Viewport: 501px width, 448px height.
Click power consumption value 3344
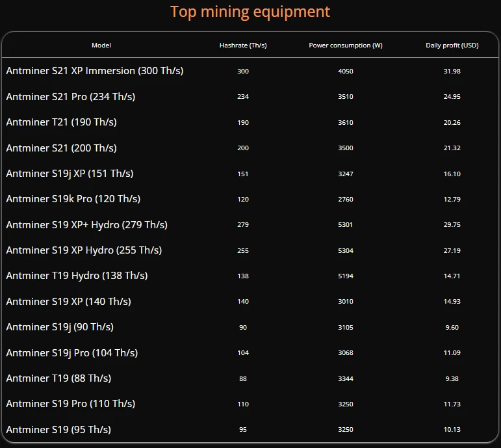(x=346, y=379)
